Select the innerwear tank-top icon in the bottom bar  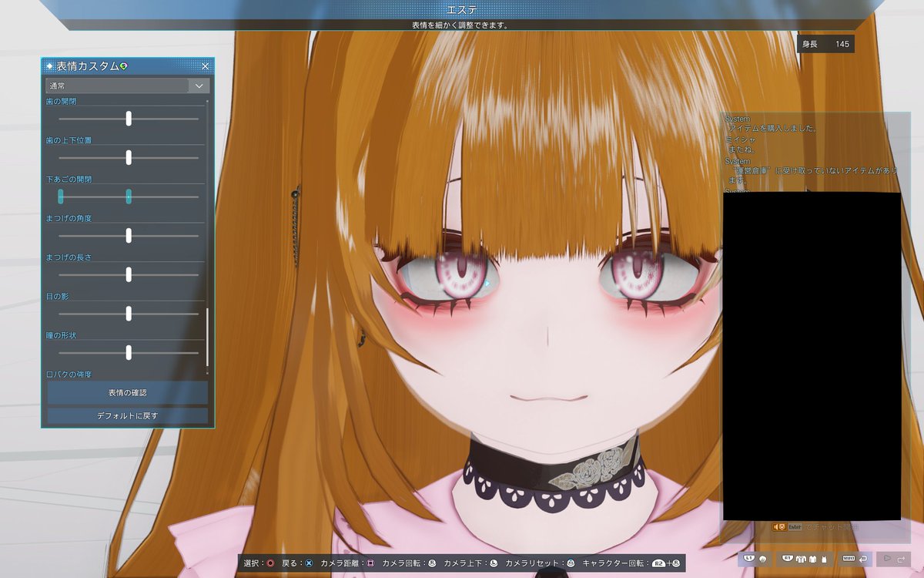[x=825, y=558]
